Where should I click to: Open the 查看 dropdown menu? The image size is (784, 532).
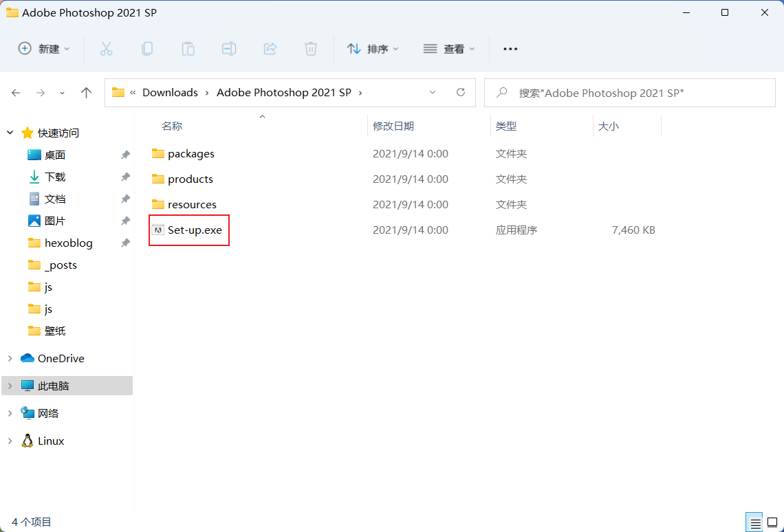pyautogui.click(x=449, y=48)
